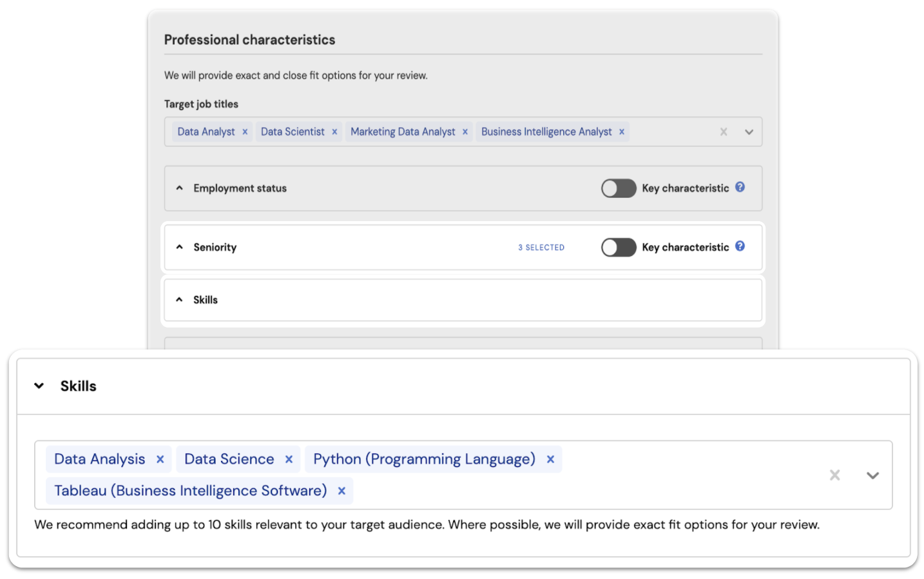Screen dimensions: 924x579
Task: Toggle Seniority key characteristic switch
Action: click(x=619, y=248)
